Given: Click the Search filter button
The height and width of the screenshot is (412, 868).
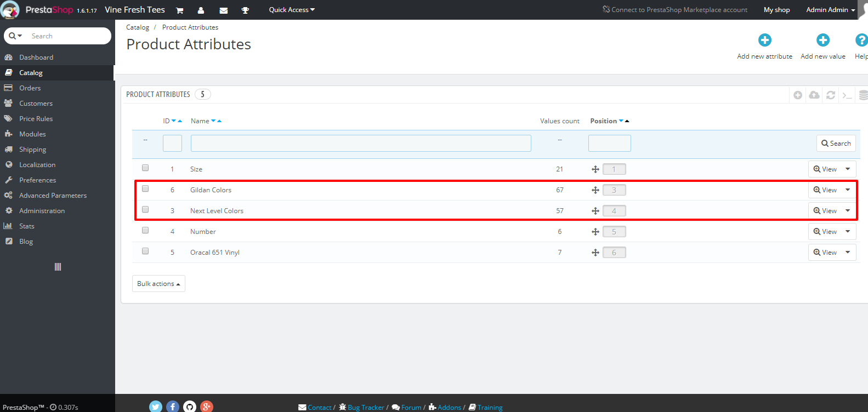Looking at the screenshot, I should (836, 144).
